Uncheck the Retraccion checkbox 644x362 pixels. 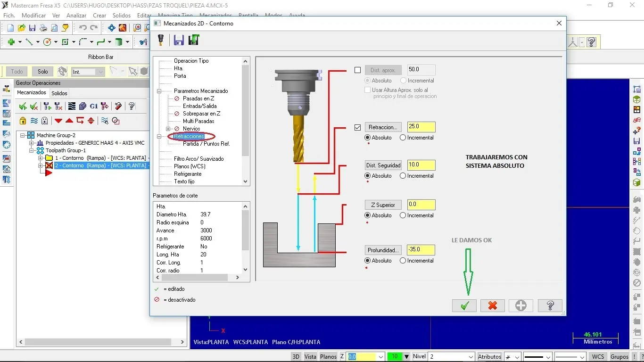coord(357,127)
